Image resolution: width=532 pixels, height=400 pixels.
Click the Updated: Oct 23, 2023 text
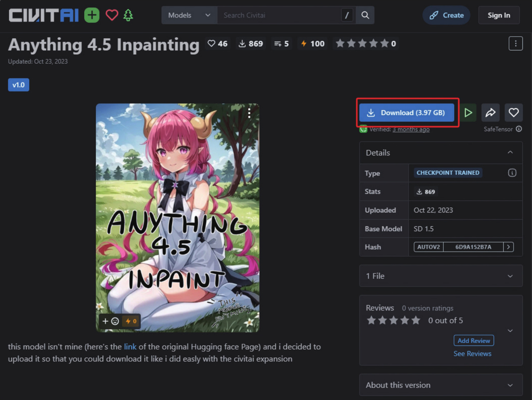pos(38,62)
